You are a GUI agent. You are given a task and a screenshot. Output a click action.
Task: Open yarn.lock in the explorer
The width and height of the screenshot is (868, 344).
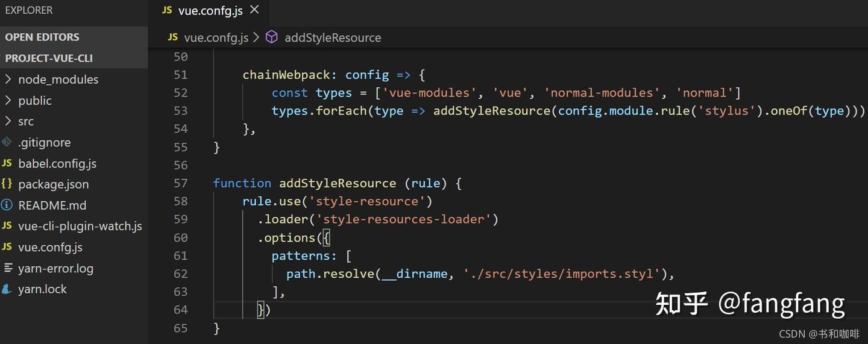(42, 289)
